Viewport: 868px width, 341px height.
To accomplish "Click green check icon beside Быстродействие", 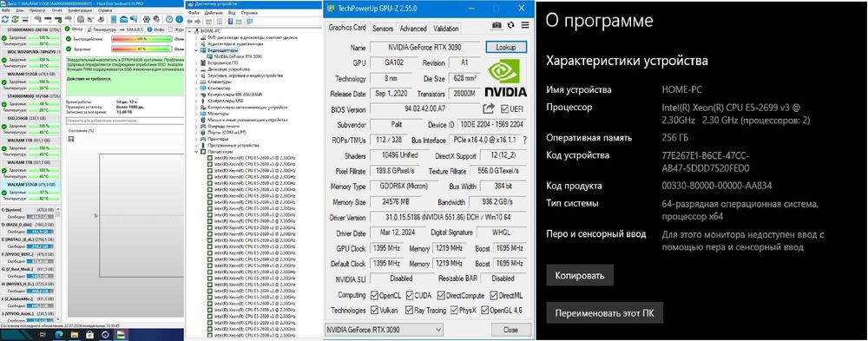I will pos(69,39).
